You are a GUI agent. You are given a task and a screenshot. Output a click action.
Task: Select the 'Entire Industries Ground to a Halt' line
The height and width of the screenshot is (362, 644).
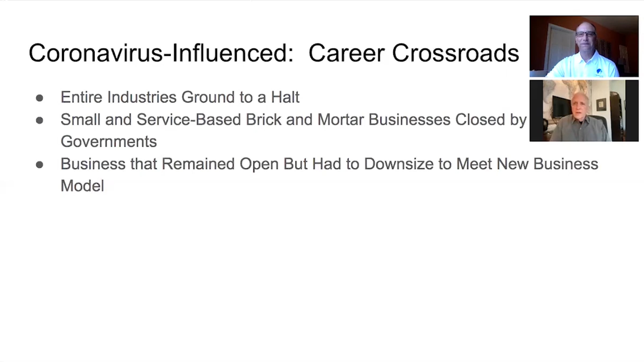pos(180,97)
